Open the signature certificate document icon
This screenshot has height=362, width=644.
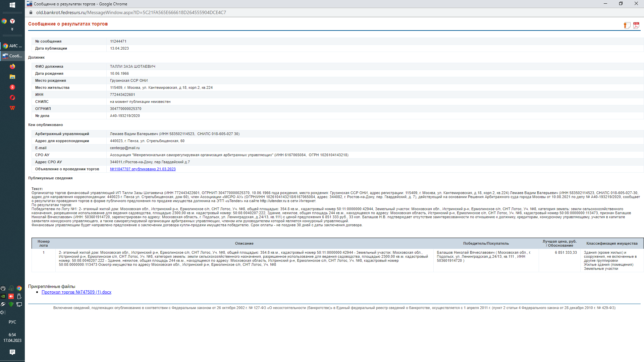click(627, 25)
